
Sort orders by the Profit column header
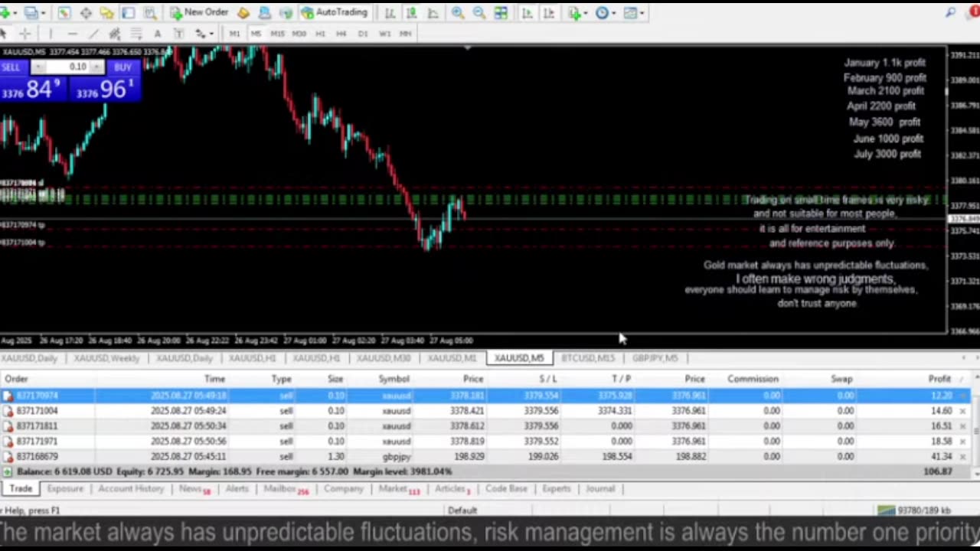[939, 379]
